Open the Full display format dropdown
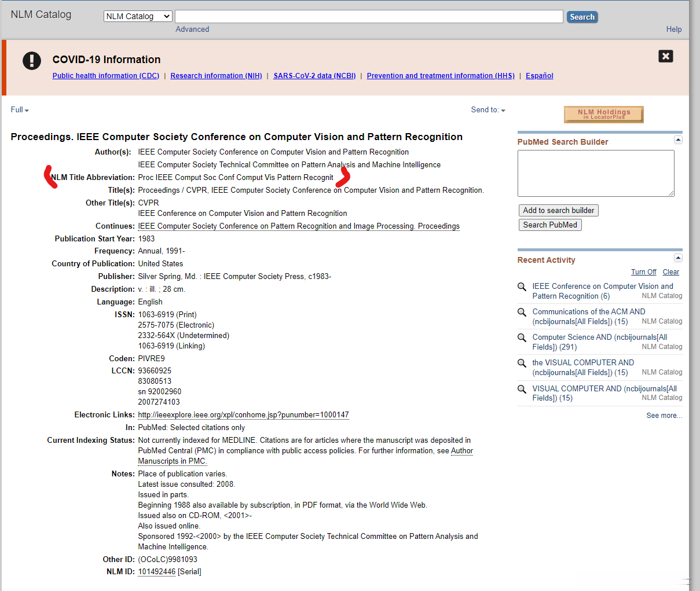The image size is (700, 591). click(x=20, y=110)
